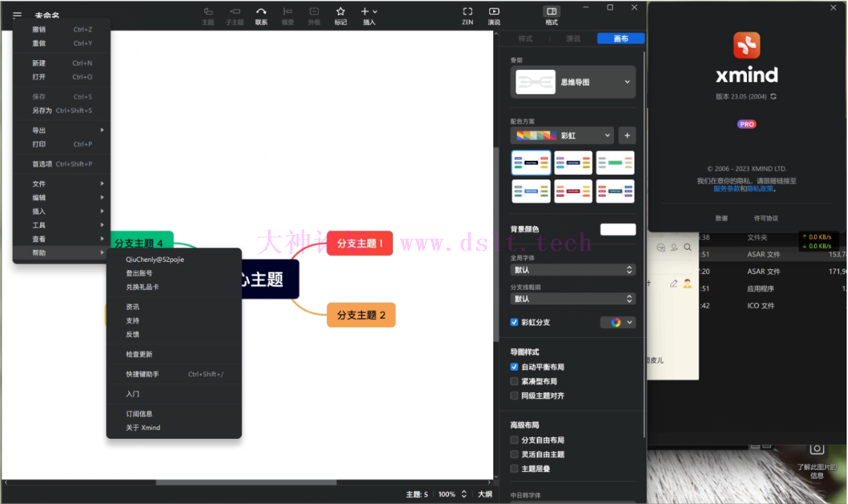Expand the 编辑 submenu
Viewport: 848px width, 504px height.
tap(61, 197)
